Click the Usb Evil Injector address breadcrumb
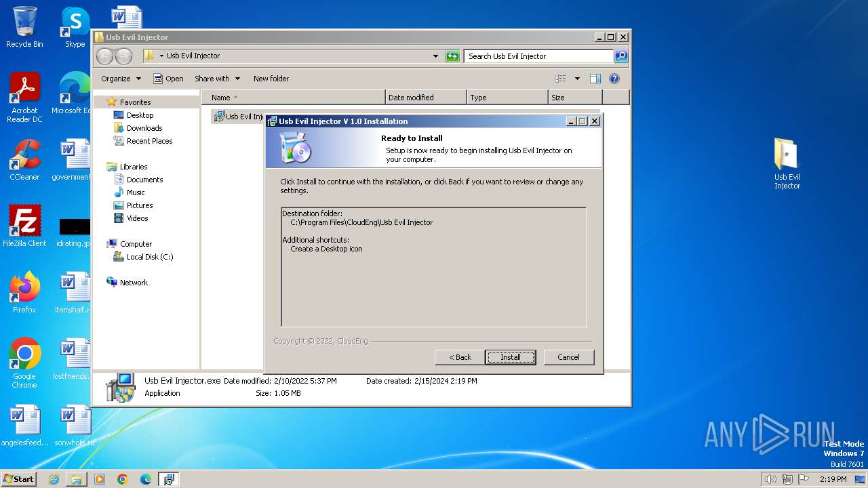Screen dimensions: 868x488 tap(193, 56)
